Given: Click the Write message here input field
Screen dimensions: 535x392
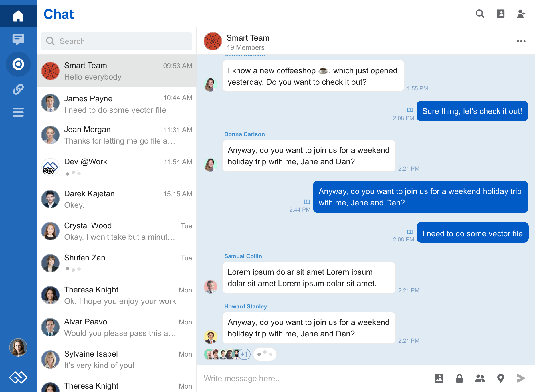Looking at the screenshot, I should tap(286, 378).
